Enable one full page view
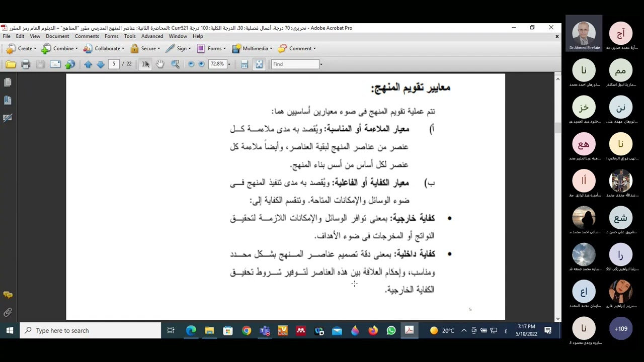This screenshot has height=362, width=644. 259,64
